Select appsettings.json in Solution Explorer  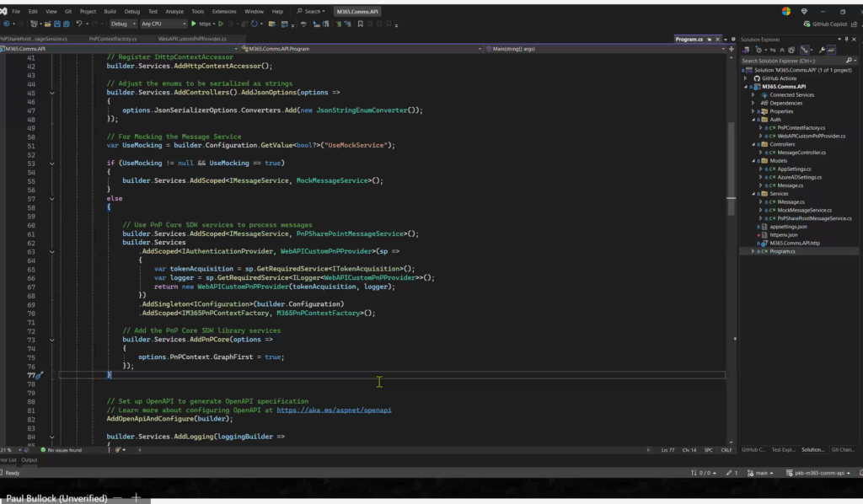[x=788, y=227]
